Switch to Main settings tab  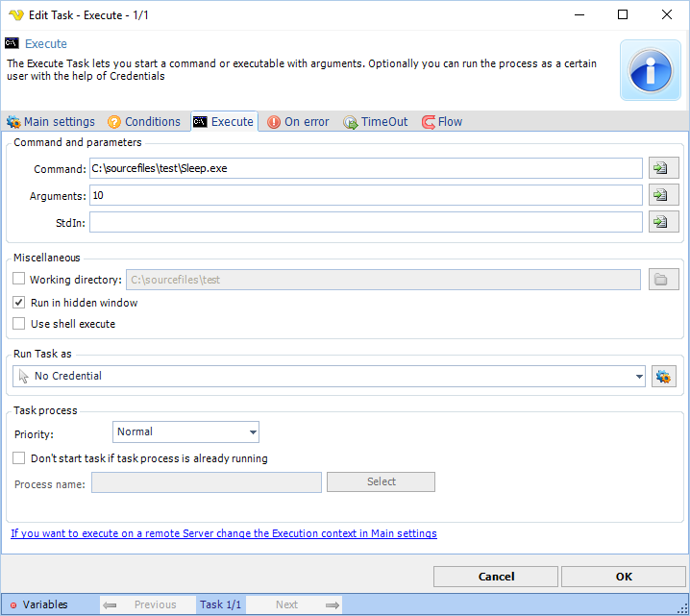51,122
